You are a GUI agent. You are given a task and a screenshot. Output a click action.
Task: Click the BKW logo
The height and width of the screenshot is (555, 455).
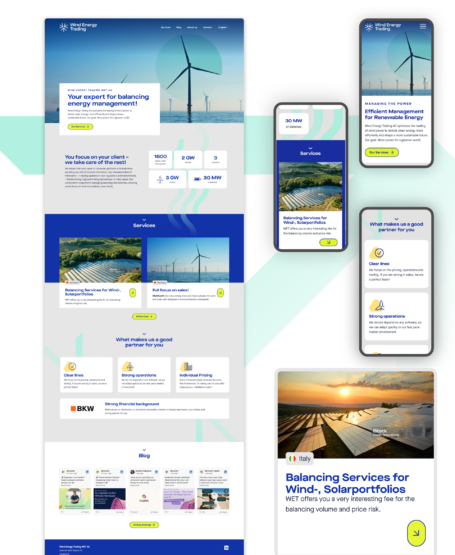click(x=82, y=408)
